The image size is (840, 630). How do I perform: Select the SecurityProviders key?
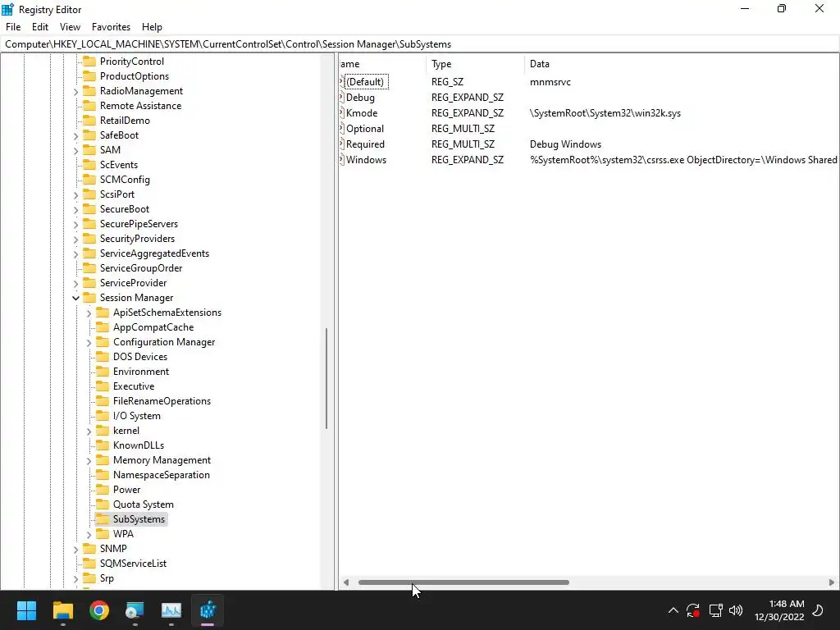[x=137, y=239]
